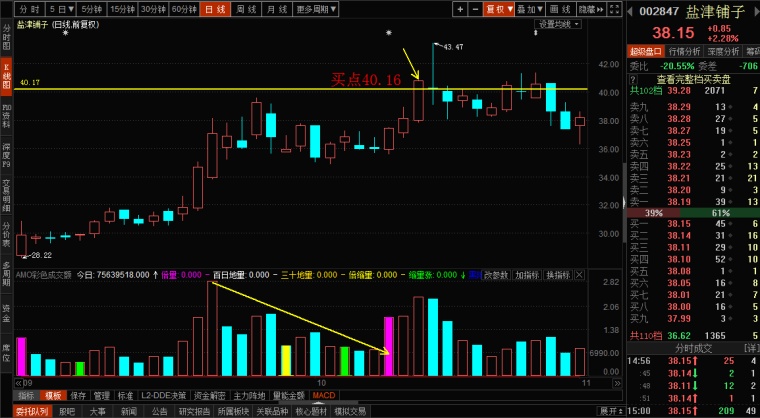Open 行情分析 tab in right panel
Screen dimensions: 760x418
coord(683,51)
